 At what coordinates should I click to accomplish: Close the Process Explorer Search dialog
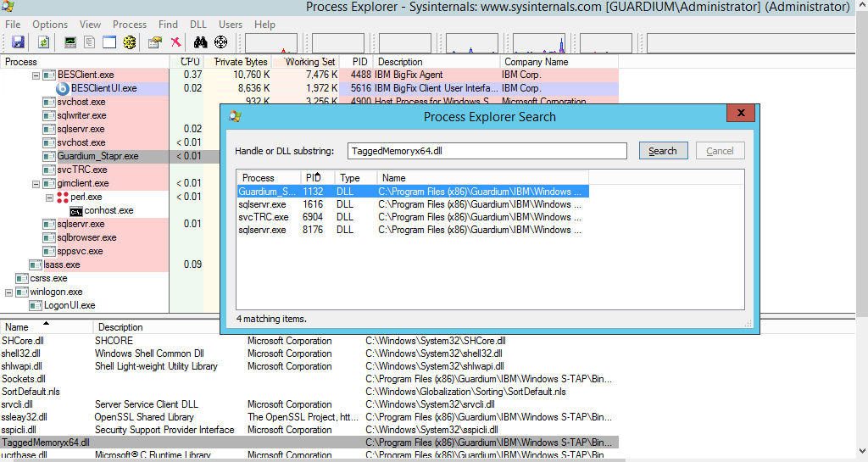[741, 113]
